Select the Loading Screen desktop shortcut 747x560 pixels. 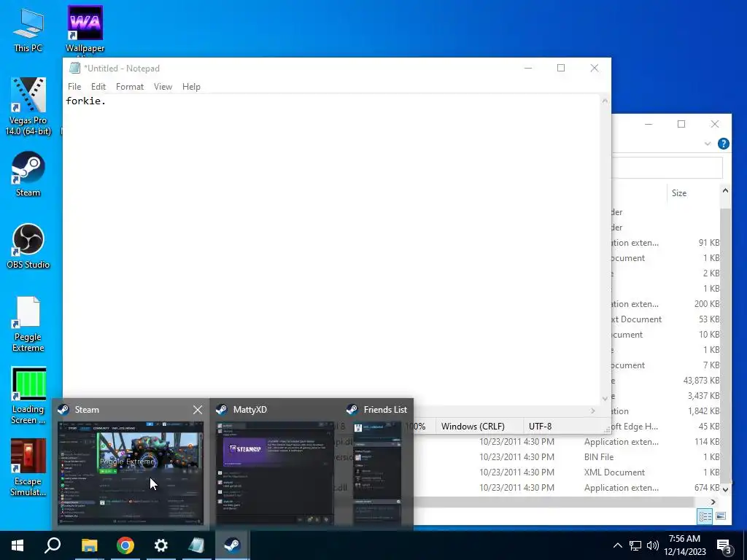pyautogui.click(x=28, y=395)
